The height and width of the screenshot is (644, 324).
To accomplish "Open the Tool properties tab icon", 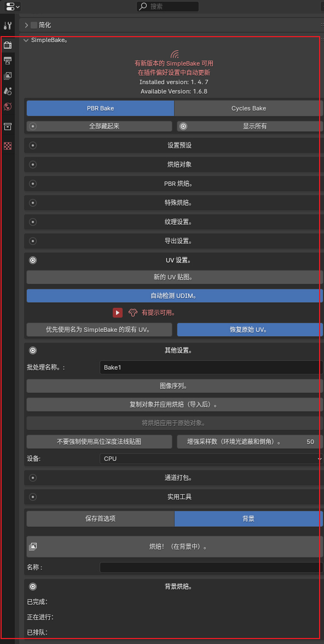I will pos(8,25).
